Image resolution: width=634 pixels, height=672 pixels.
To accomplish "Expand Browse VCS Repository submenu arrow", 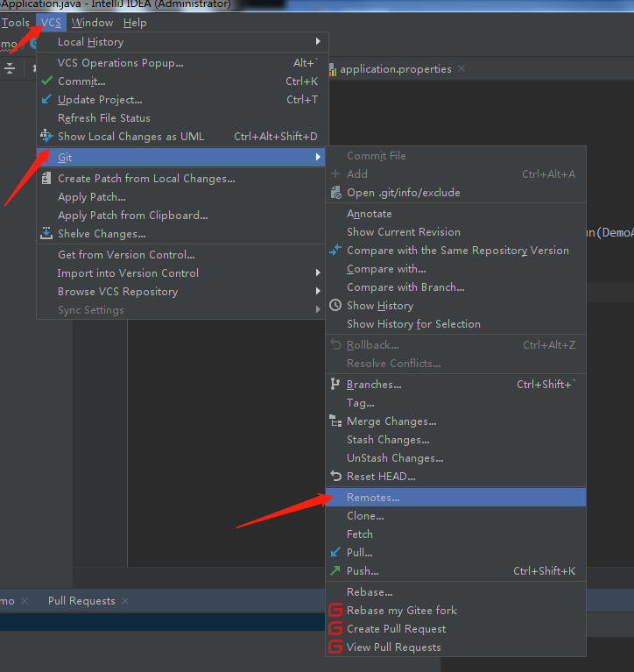I will (318, 291).
